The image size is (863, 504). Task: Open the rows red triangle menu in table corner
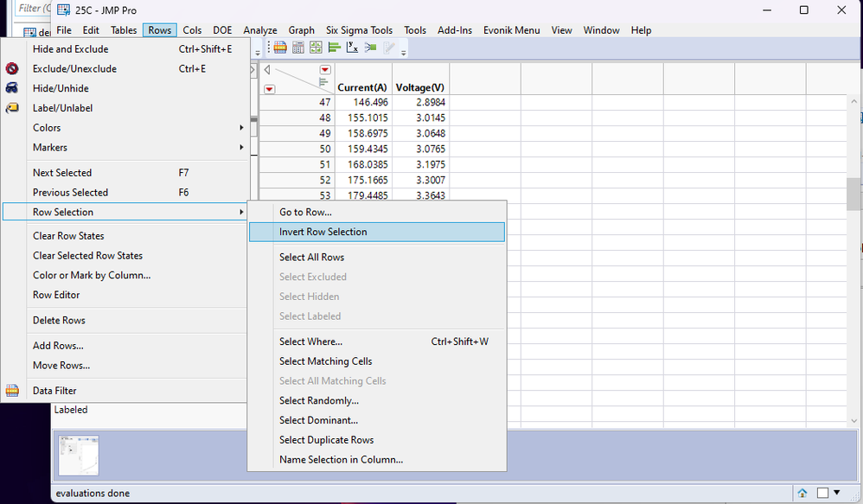click(270, 89)
